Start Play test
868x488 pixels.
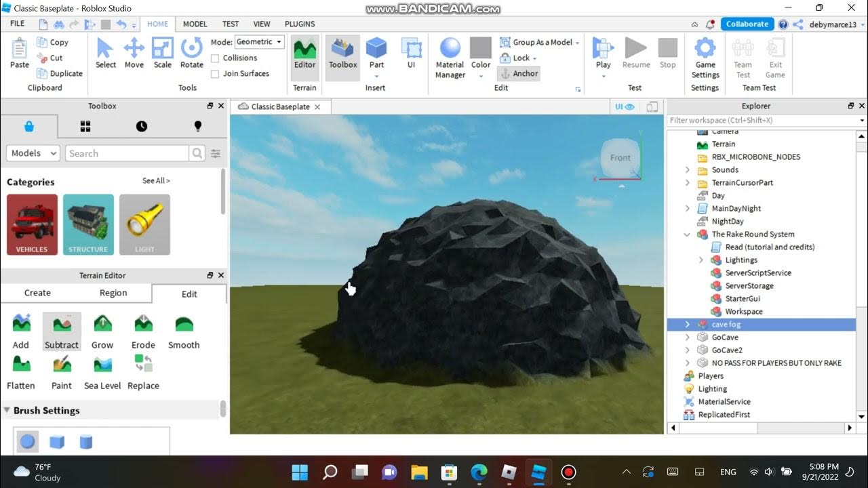coord(603,53)
